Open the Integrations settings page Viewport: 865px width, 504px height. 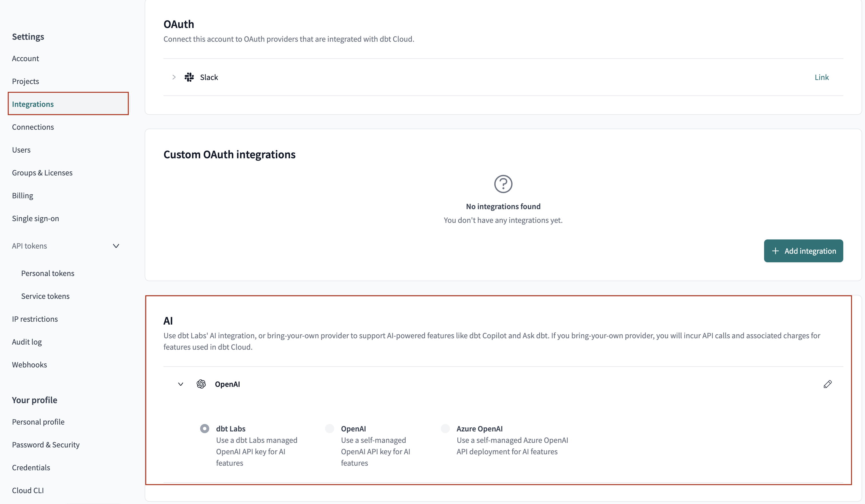(33, 104)
